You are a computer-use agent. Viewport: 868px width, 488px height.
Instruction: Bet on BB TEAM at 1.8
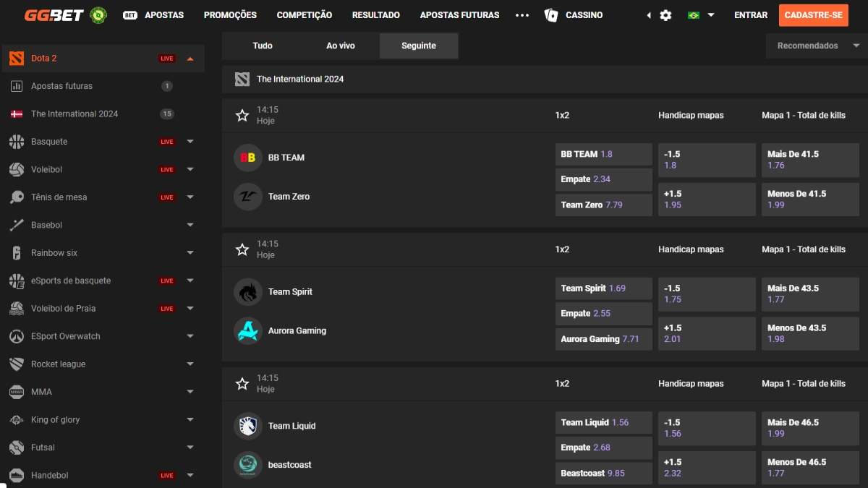pos(604,154)
